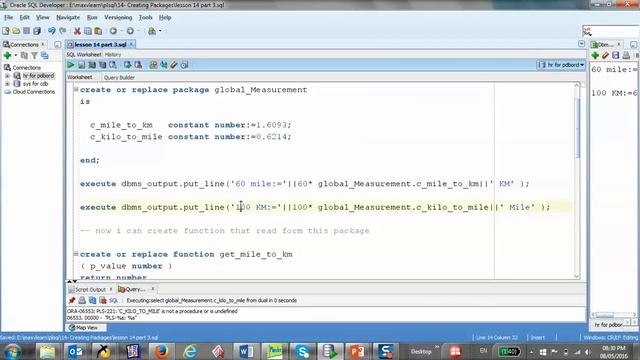Image resolution: width=640 pixels, height=360 pixels.
Task: Click the New file icon in main toolbar
Action: tap(6, 31)
